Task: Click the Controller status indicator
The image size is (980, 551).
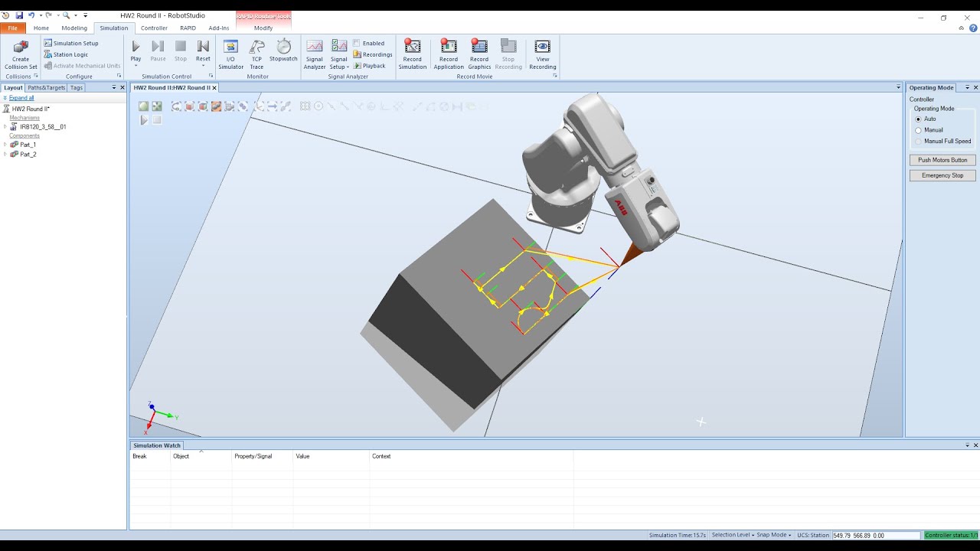Action: coord(952,536)
